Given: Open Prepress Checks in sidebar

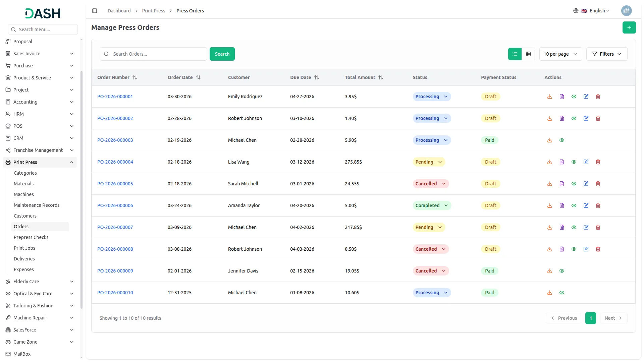Looking at the screenshot, I should pos(31,237).
